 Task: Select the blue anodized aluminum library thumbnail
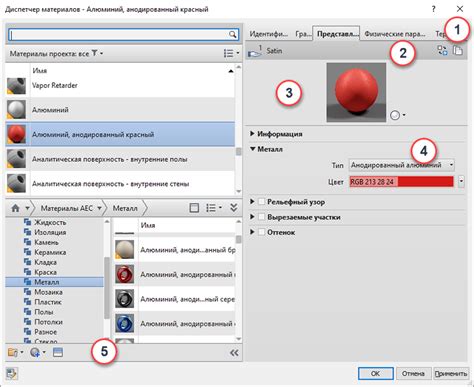coord(124,323)
